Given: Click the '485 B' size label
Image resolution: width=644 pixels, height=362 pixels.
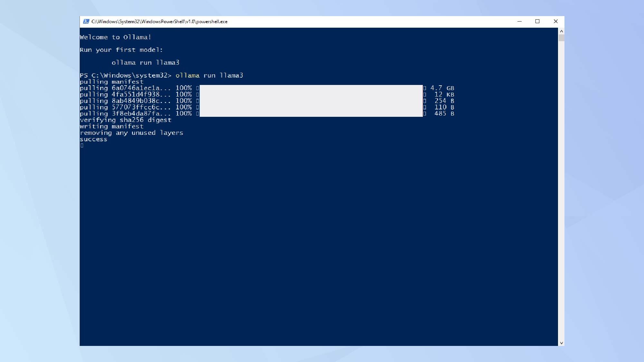Looking at the screenshot, I should [x=444, y=114].
